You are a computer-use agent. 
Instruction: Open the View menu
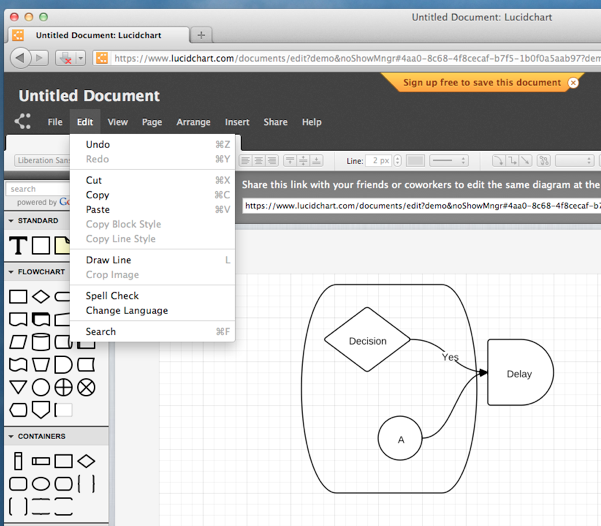coord(117,122)
